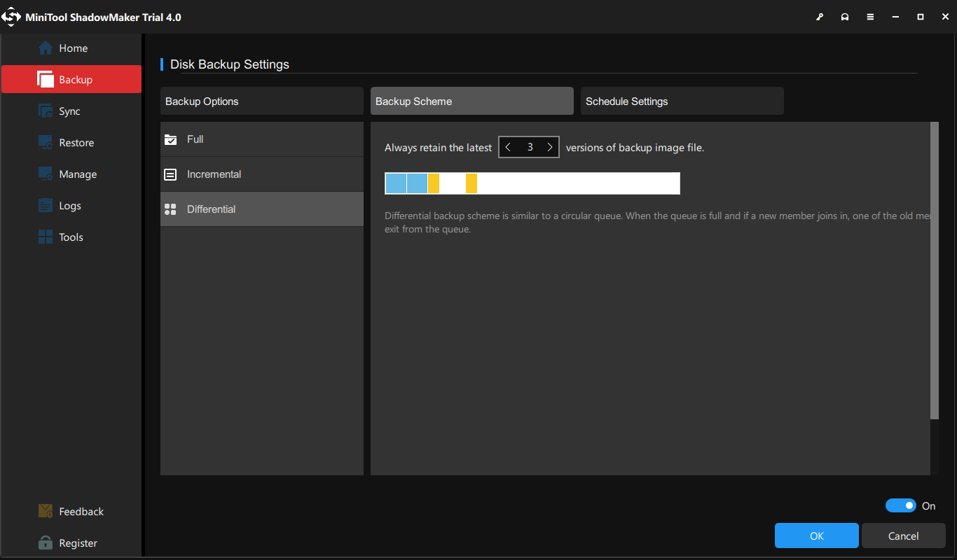
Task: Click the Home house icon in sidebar
Action: click(x=46, y=48)
